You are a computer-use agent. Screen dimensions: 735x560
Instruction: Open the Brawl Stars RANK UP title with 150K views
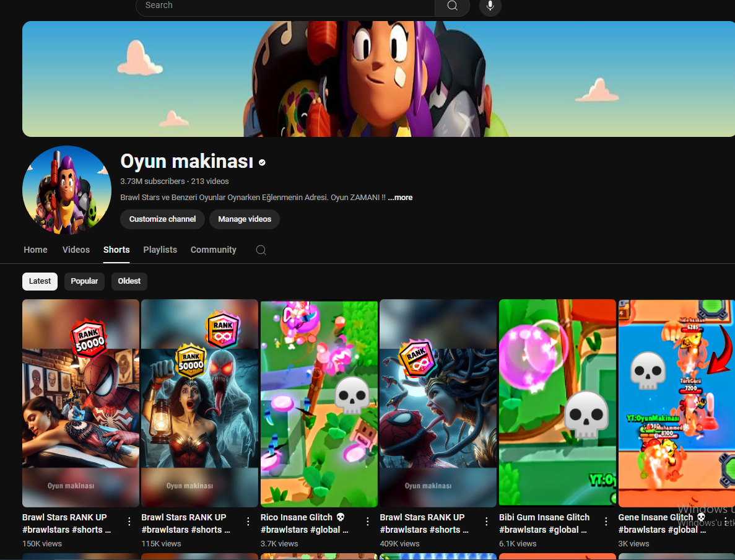click(x=66, y=523)
